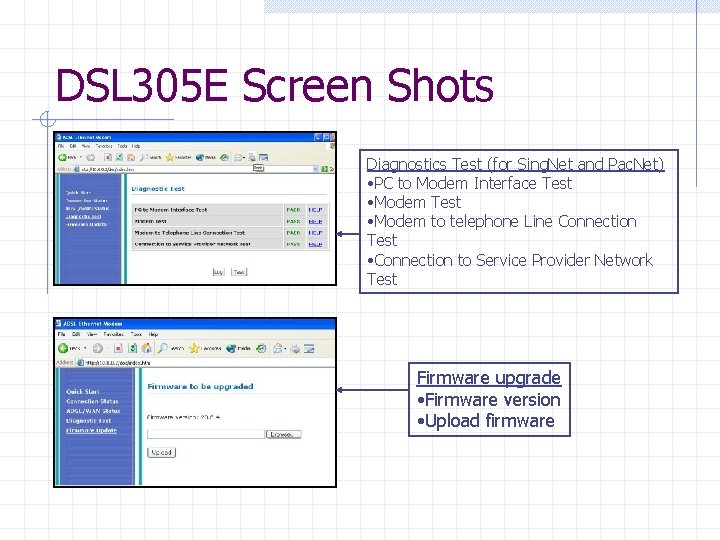The height and width of the screenshot is (540, 720).
Task: Open Mail dropdown arrow in Firmware upgrade window
Action: [285, 349]
